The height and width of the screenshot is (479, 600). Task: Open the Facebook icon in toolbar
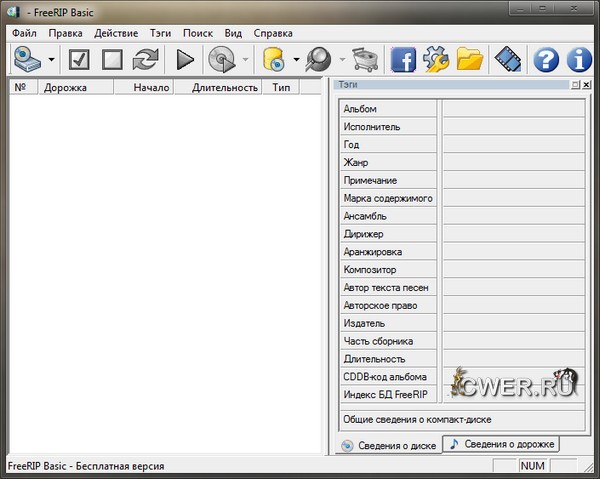(x=403, y=60)
